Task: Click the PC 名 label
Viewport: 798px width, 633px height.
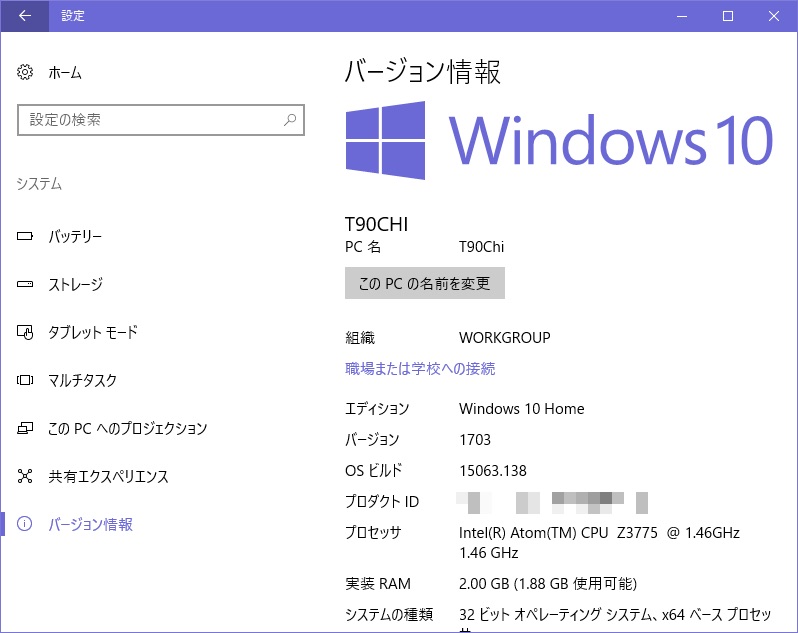Action: coord(363,247)
